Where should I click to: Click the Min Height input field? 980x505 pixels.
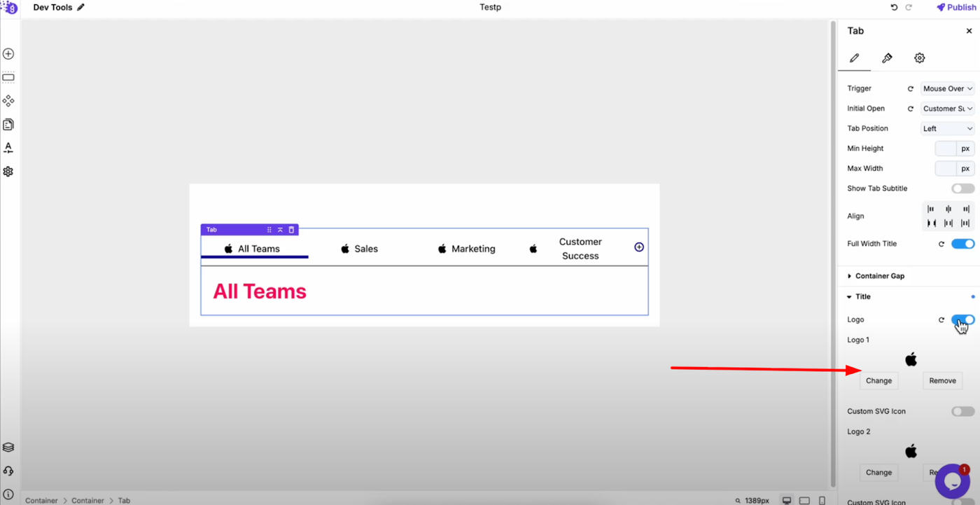click(x=946, y=148)
